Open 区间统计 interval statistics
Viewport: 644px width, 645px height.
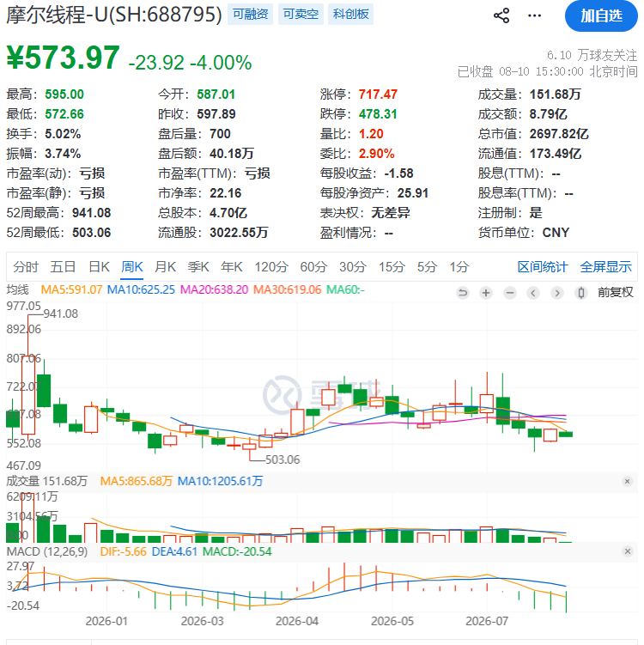click(543, 266)
